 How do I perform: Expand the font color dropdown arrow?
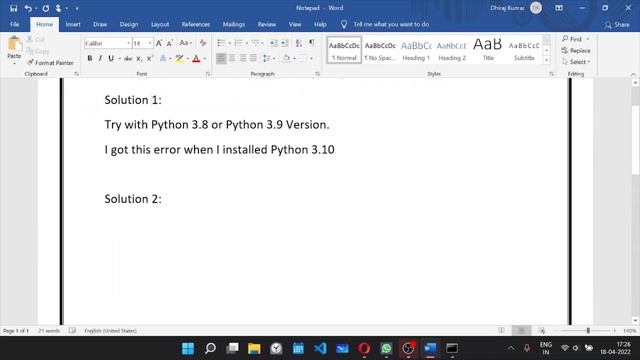pos(204,59)
